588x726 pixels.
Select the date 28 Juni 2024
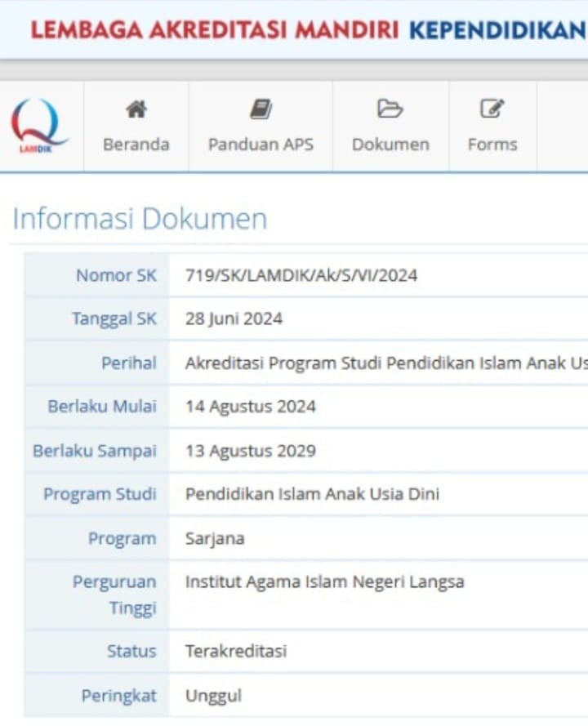[234, 319]
